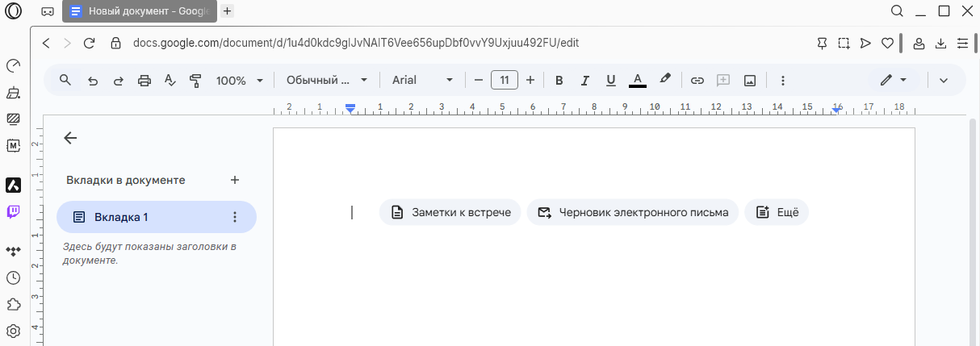Insert a link using chain icon
This screenshot has height=346, width=980.
coord(697,80)
